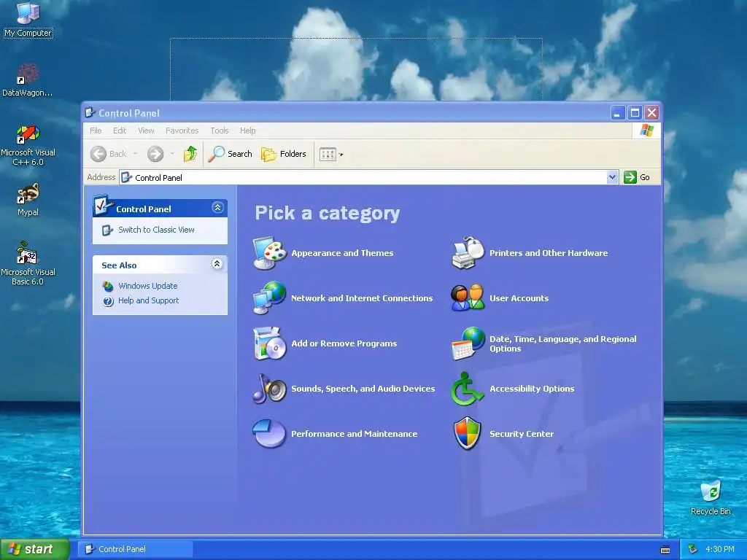Click the Forward navigation arrow
Screen dimensions: 747x560
pos(155,154)
